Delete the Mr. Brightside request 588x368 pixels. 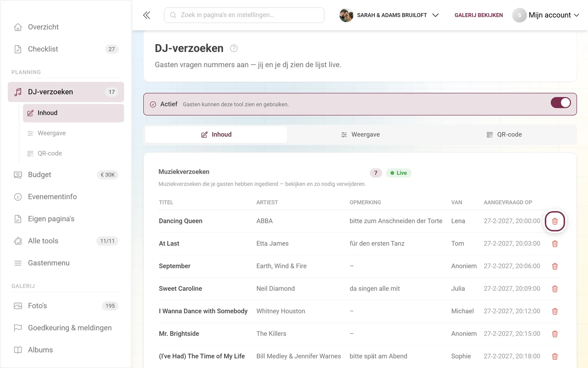click(x=555, y=334)
